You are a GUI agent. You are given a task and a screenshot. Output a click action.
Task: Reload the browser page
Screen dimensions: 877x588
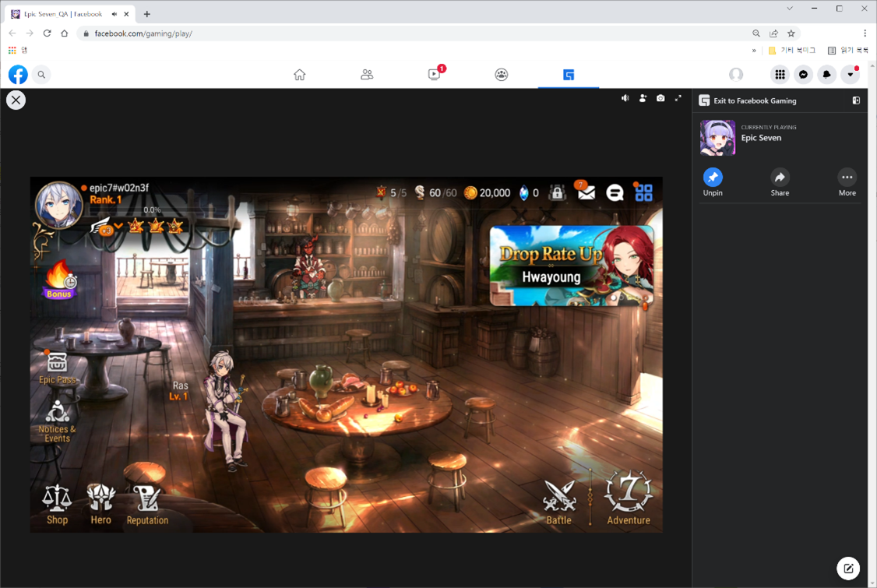47,33
